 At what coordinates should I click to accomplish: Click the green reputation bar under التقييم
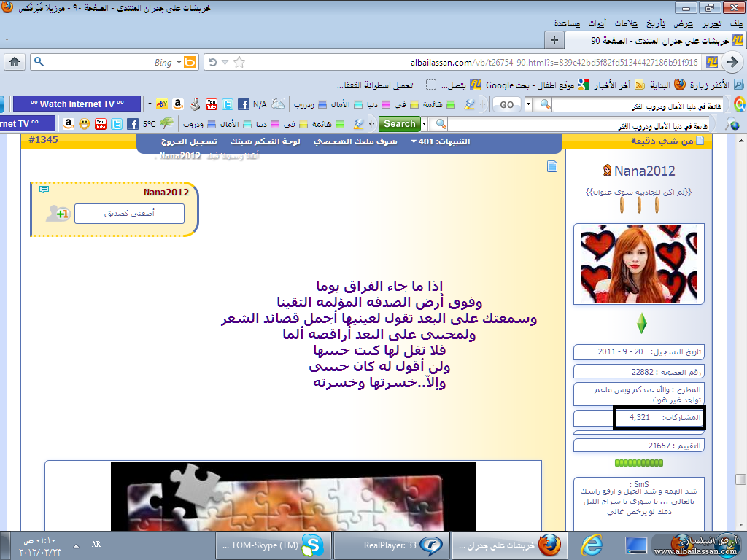(639, 462)
